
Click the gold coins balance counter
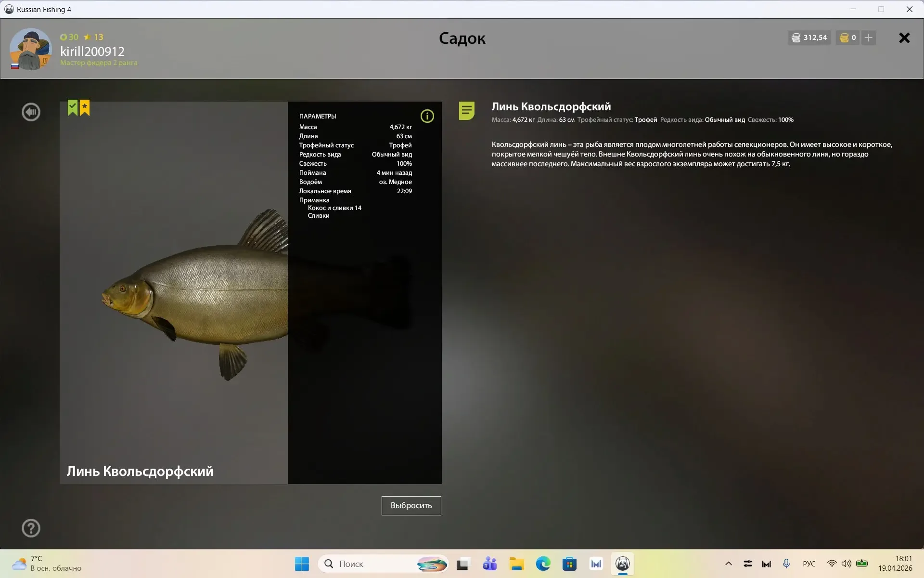847,38
